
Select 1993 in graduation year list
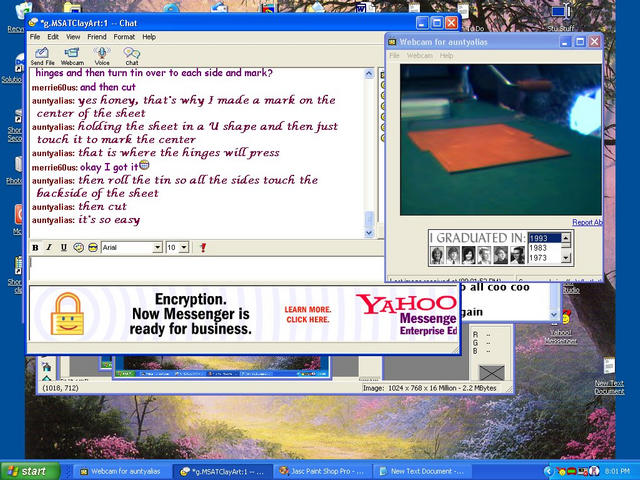[544, 238]
